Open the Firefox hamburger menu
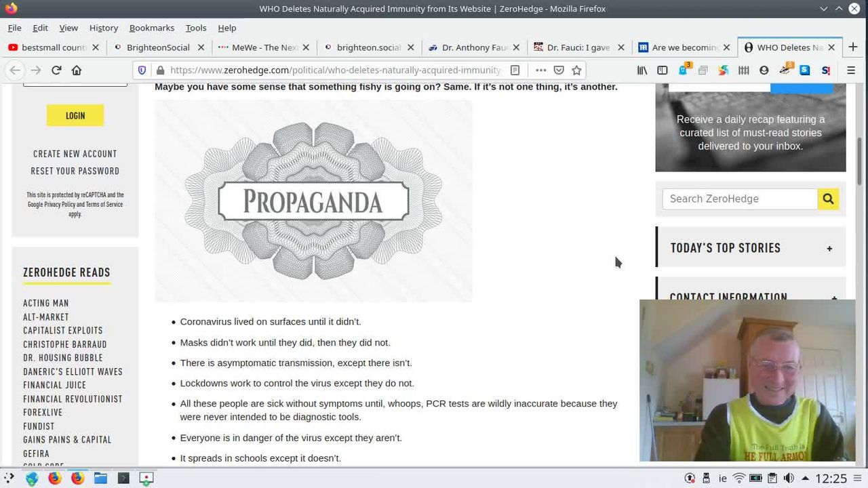 click(x=851, y=70)
